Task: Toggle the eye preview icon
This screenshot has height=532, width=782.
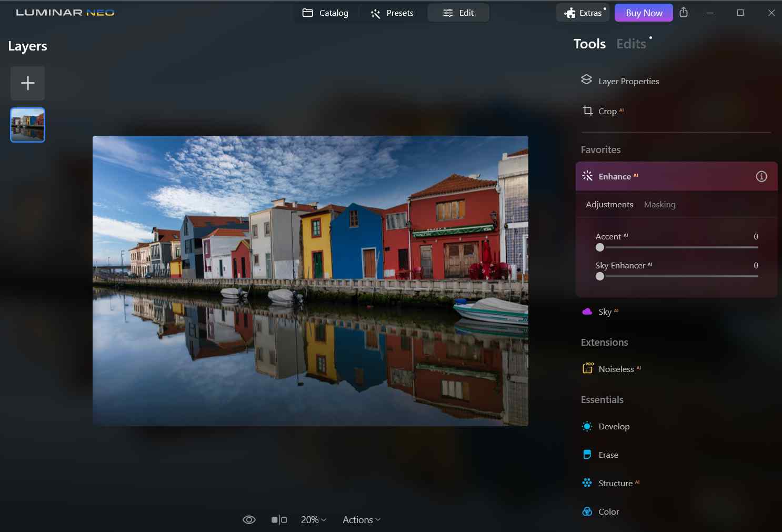Action: (249, 520)
